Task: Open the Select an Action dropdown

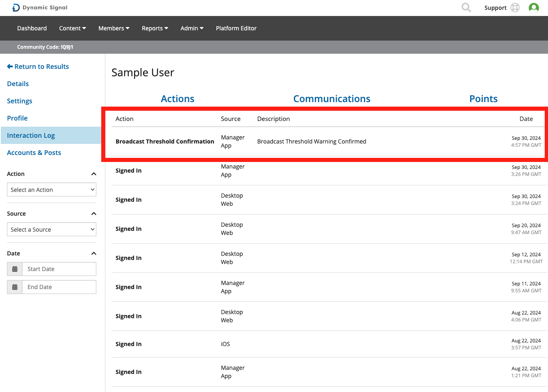Action: click(x=52, y=190)
